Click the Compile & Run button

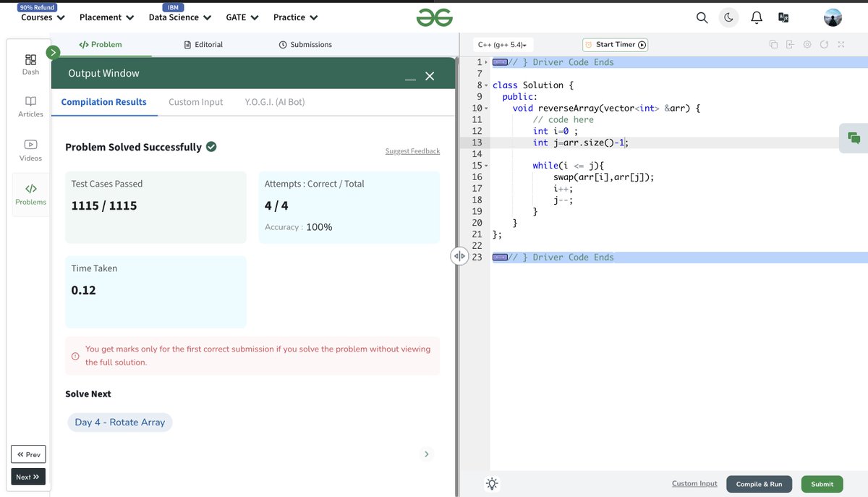pos(759,484)
